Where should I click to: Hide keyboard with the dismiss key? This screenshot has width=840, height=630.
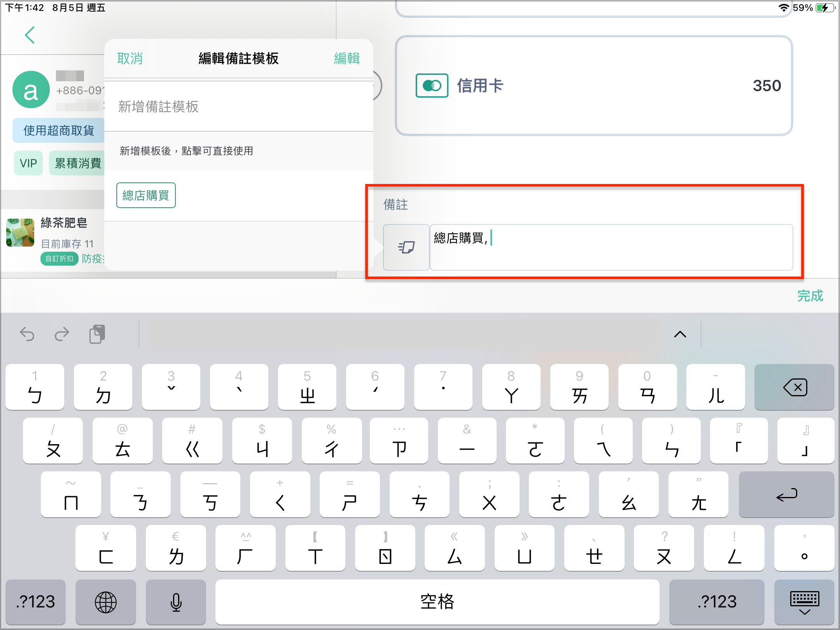(x=804, y=602)
